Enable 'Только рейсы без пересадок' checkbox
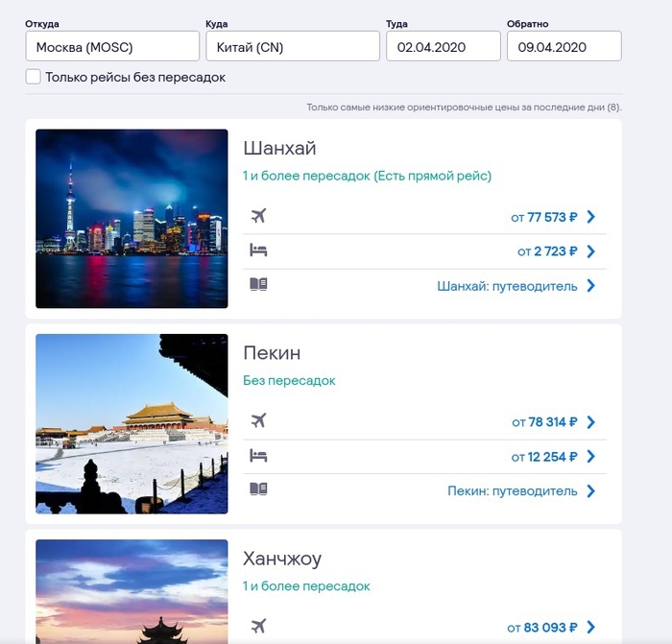Image resolution: width=672 pixels, height=644 pixels. (34, 77)
